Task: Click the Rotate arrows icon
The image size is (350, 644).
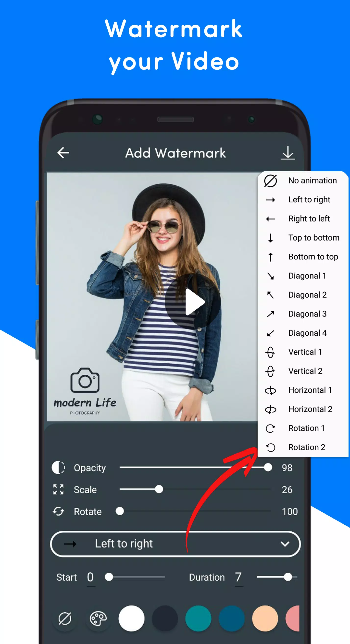Action: (58, 511)
